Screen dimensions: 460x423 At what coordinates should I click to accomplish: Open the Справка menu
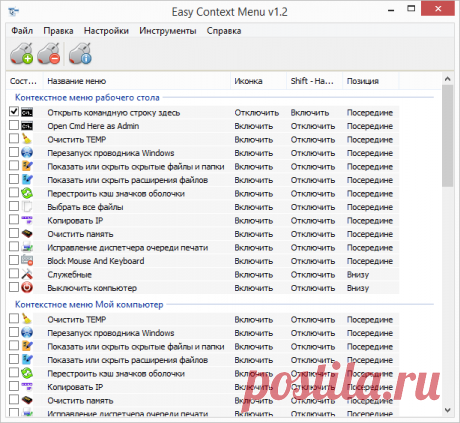coord(224,31)
